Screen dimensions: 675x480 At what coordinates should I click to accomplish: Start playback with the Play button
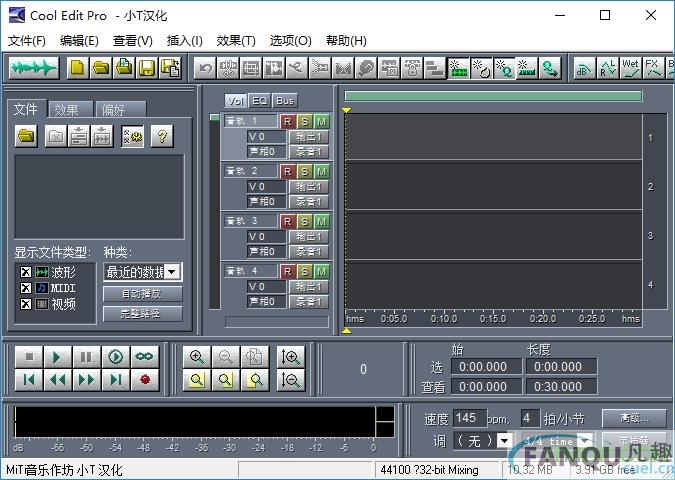pos(57,356)
